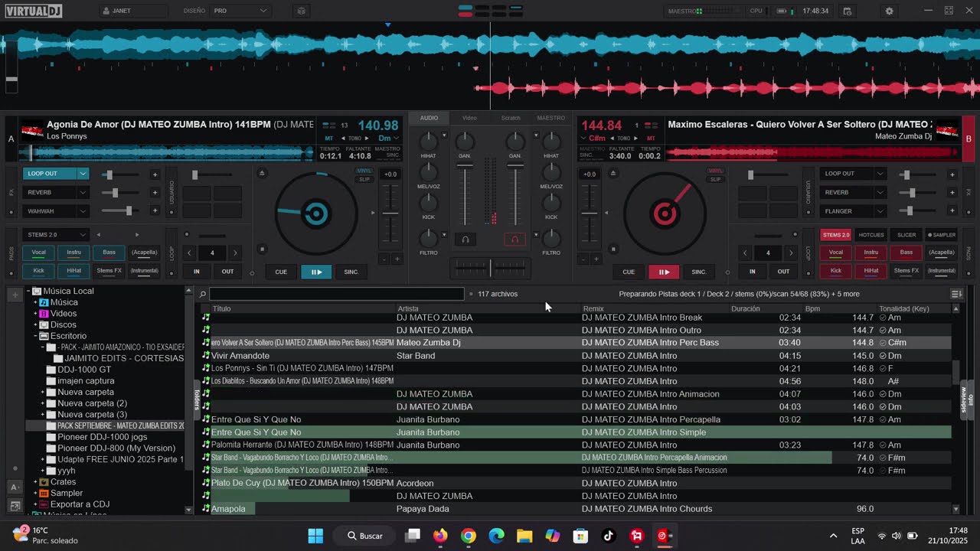Click play/pause on deck B

coord(664,272)
